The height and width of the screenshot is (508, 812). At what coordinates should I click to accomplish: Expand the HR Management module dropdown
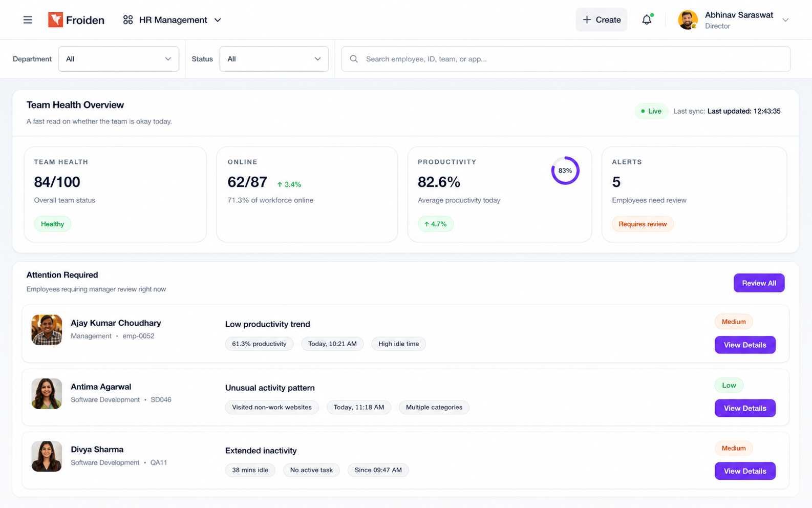pos(218,20)
